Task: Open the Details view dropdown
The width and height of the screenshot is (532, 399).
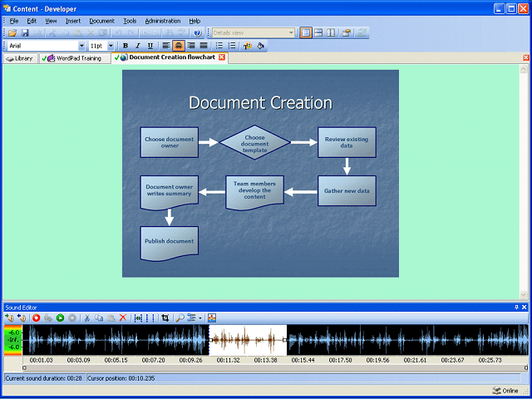Action: coord(291,33)
